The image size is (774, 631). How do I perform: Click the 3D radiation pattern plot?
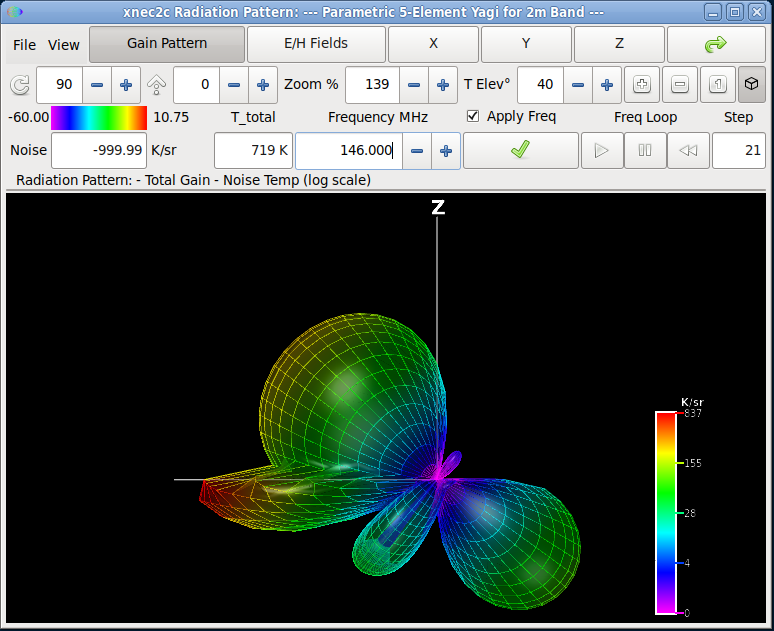click(386, 408)
